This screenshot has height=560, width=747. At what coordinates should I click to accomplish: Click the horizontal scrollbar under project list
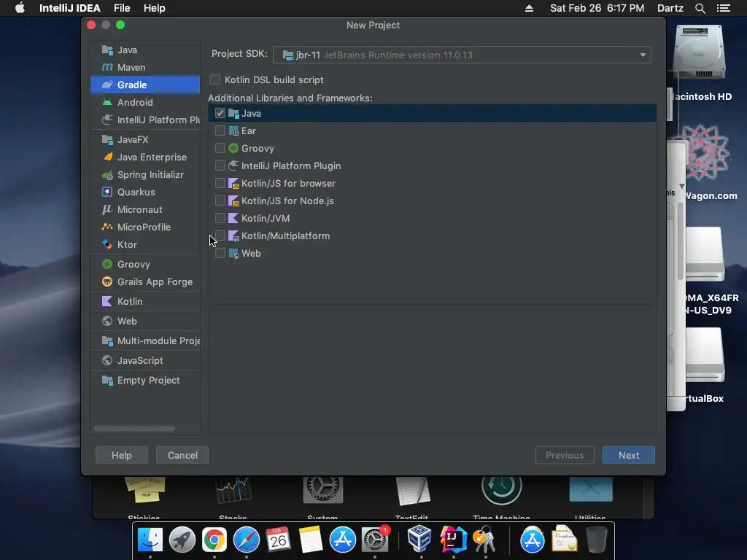134,429
